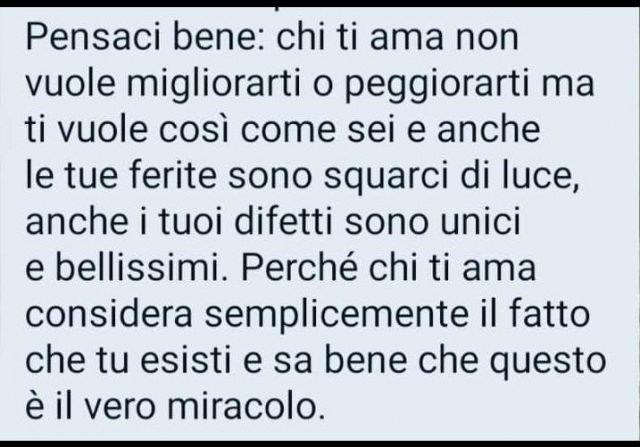Image resolution: width=640 pixels, height=447 pixels.
Task: Click the word "Pensaci" at the start
Action: [x=93, y=36]
